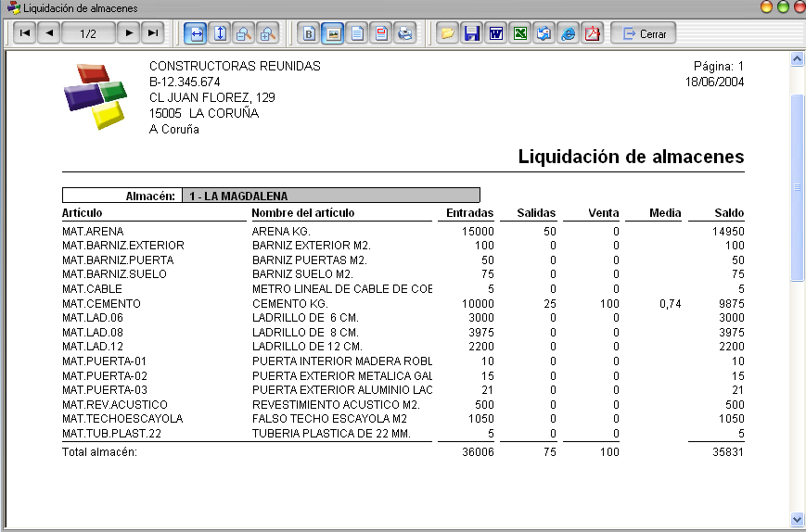This screenshot has height=532, width=806.
Task: Zoom in with the magnifier plus icon
Action: tap(268, 33)
